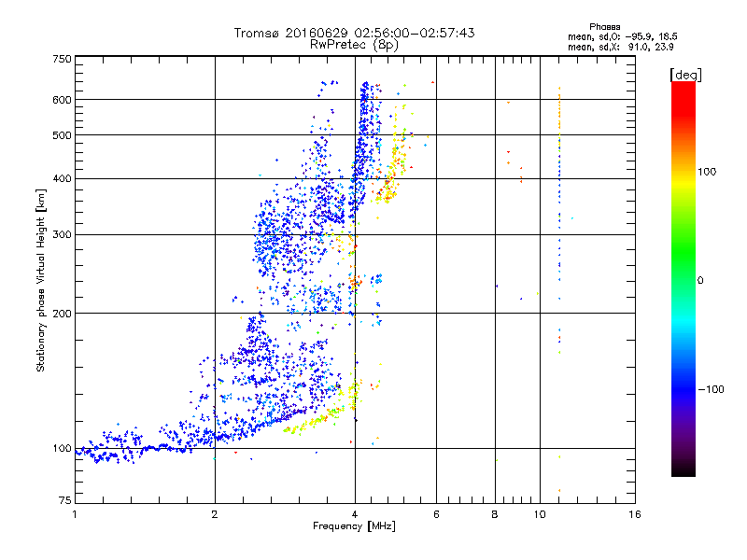Click the colorbar '-100' tick label
This screenshot has height=560, width=747.
coord(711,389)
